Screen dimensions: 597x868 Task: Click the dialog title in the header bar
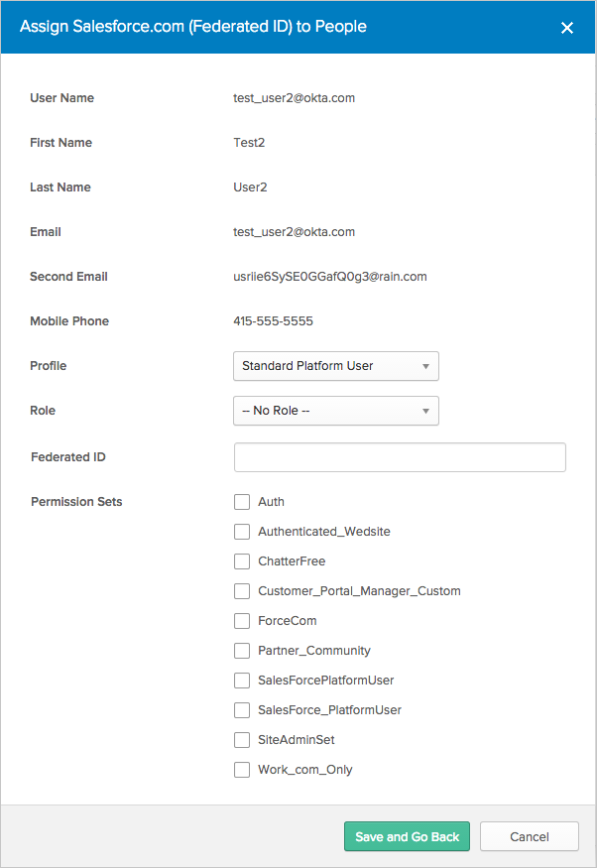tap(193, 27)
